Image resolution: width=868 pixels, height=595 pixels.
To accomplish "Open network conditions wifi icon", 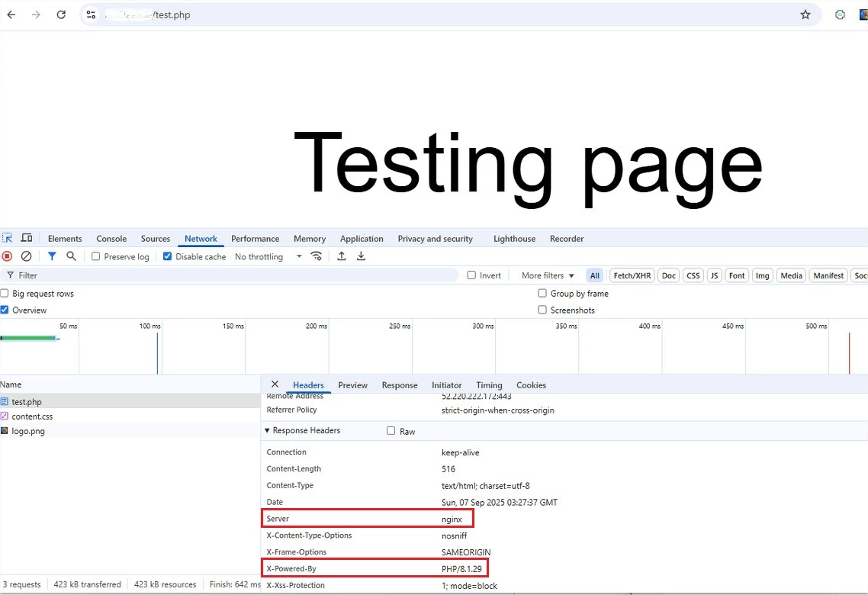I will [x=316, y=256].
